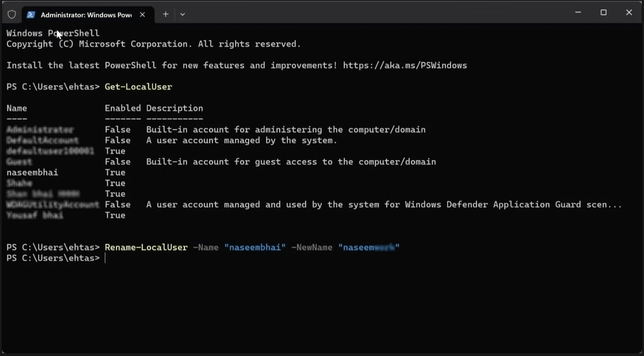Viewport: 644px width, 356px height.
Task: Maximize the terminal window
Action: [604, 12]
